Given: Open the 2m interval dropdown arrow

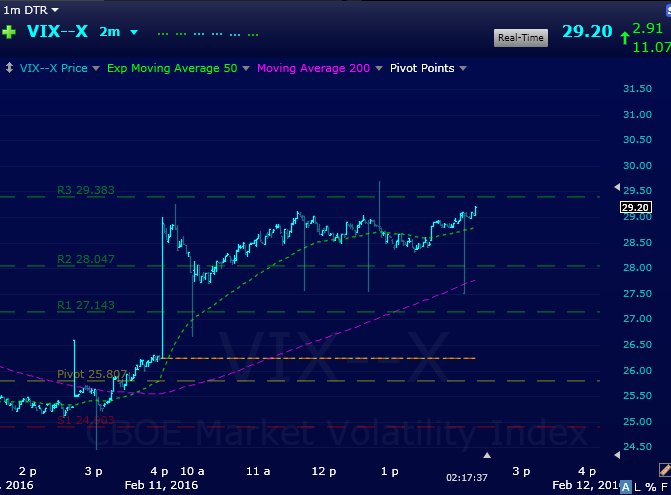Looking at the screenshot, I should click(134, 32).
